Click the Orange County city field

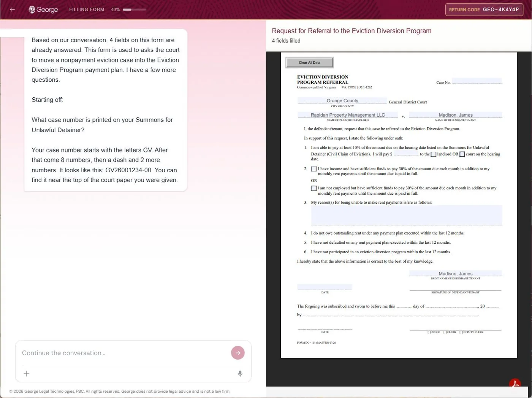click(x=342, y=101)
